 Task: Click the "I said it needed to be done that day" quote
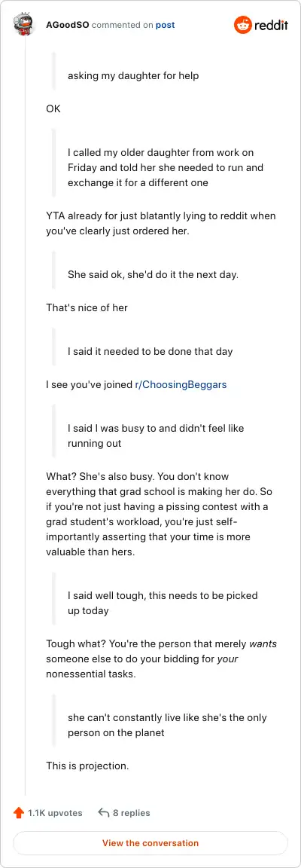click(x=150, y=351)
